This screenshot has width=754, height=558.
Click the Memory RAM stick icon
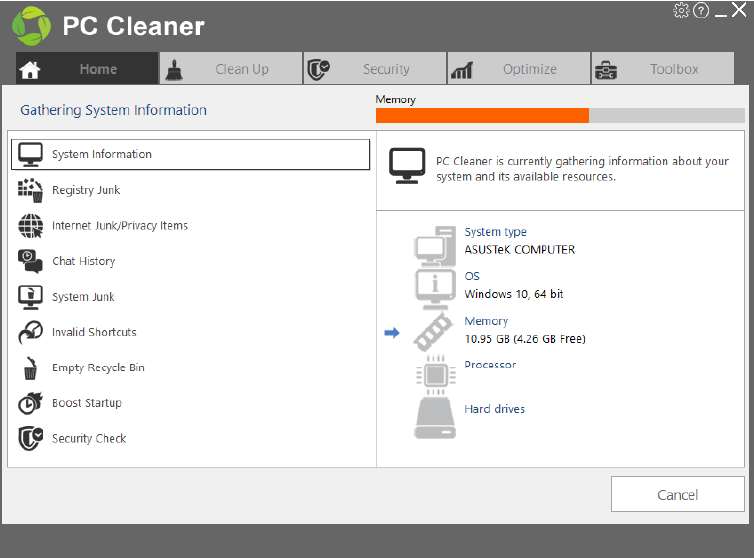tap(433, 332)
